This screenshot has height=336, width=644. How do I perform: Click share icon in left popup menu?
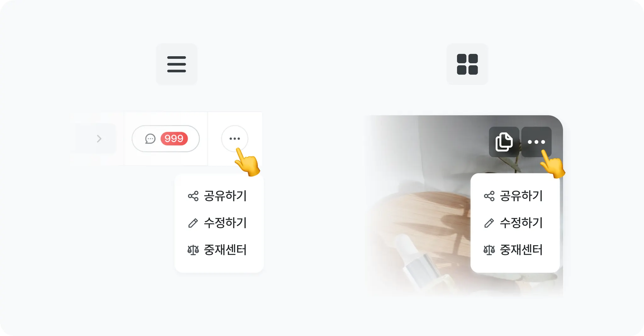coord(193,196)
